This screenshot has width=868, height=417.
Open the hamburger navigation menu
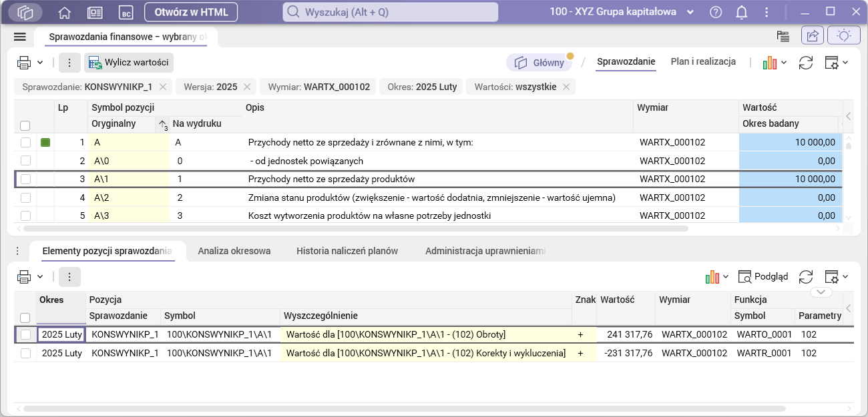click(19, 37)
